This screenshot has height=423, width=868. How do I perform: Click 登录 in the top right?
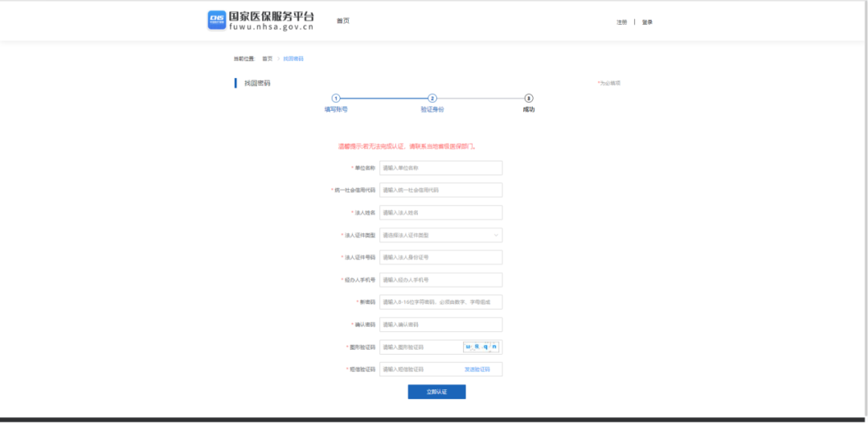(647, 22)
